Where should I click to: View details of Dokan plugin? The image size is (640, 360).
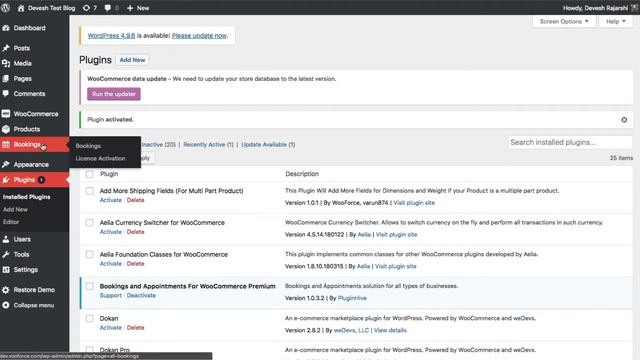[x=390, y=330]
